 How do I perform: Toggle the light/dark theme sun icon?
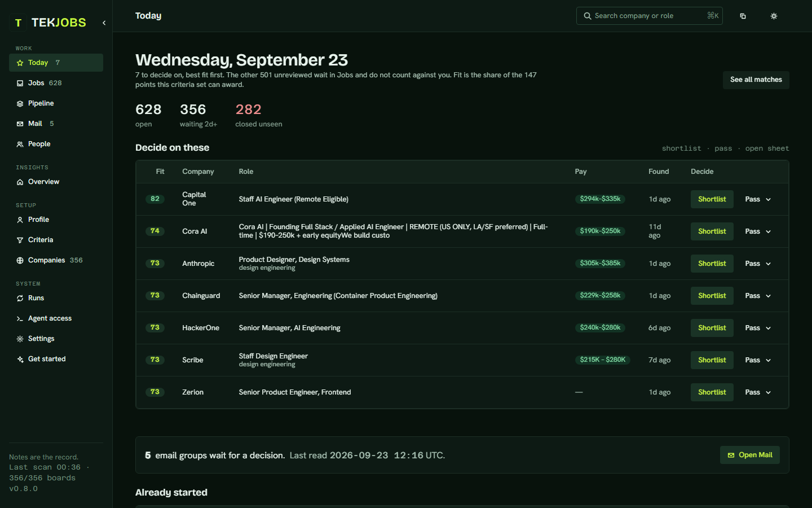(774, 16)
